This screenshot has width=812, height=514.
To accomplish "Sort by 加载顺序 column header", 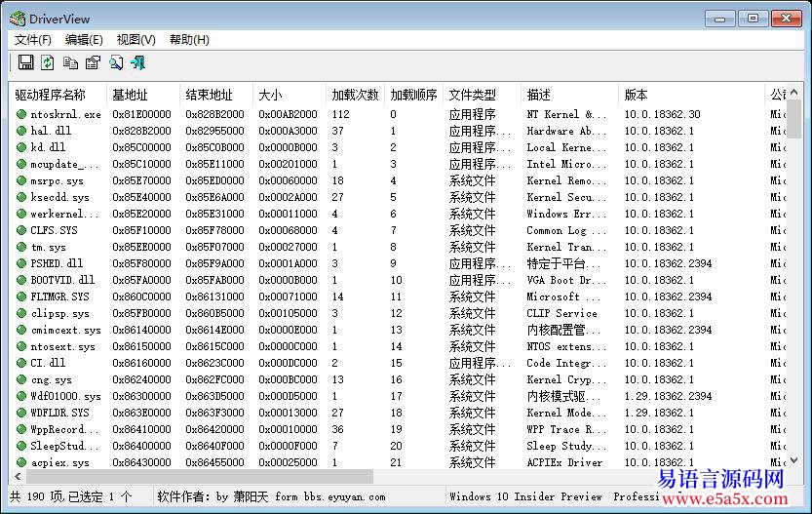I will [x=413, y=95].
